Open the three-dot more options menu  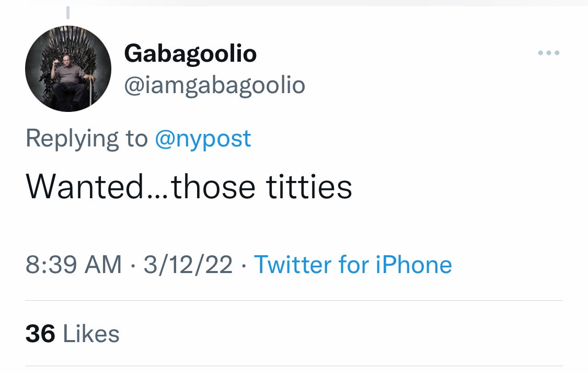pyautogui.click(x=549, y=53)
